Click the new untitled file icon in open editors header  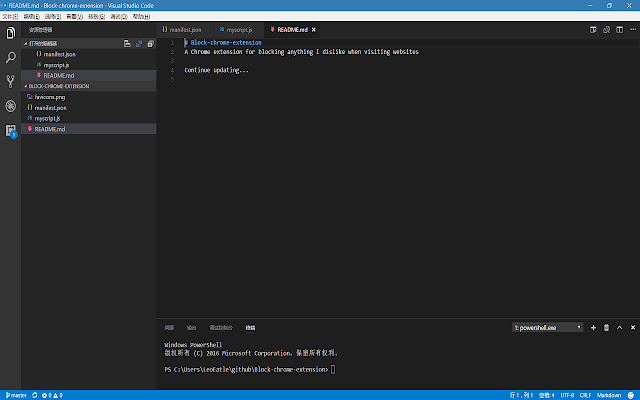click(127, 44)
